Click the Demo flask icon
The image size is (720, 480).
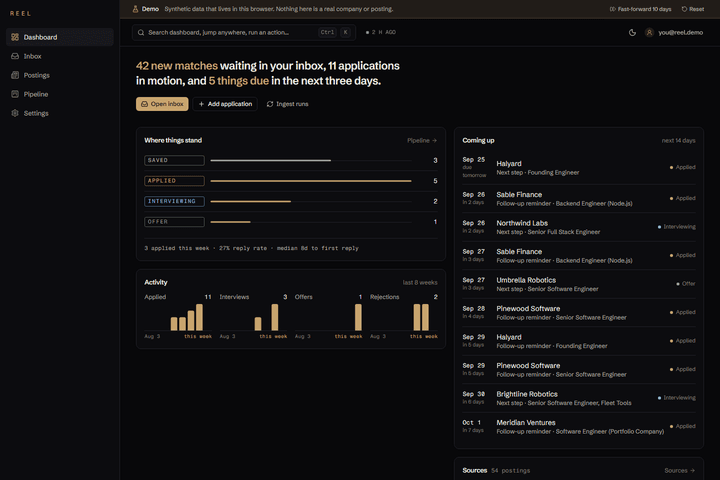click(x=135, y=9)
